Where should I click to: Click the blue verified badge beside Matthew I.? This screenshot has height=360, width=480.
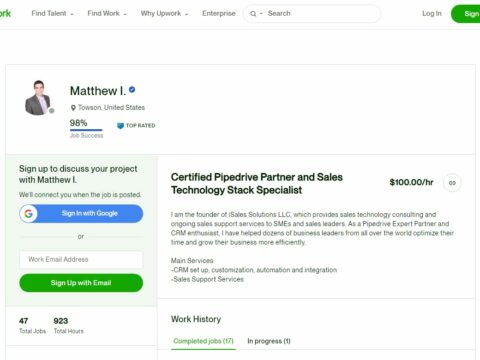coord(132,90)
